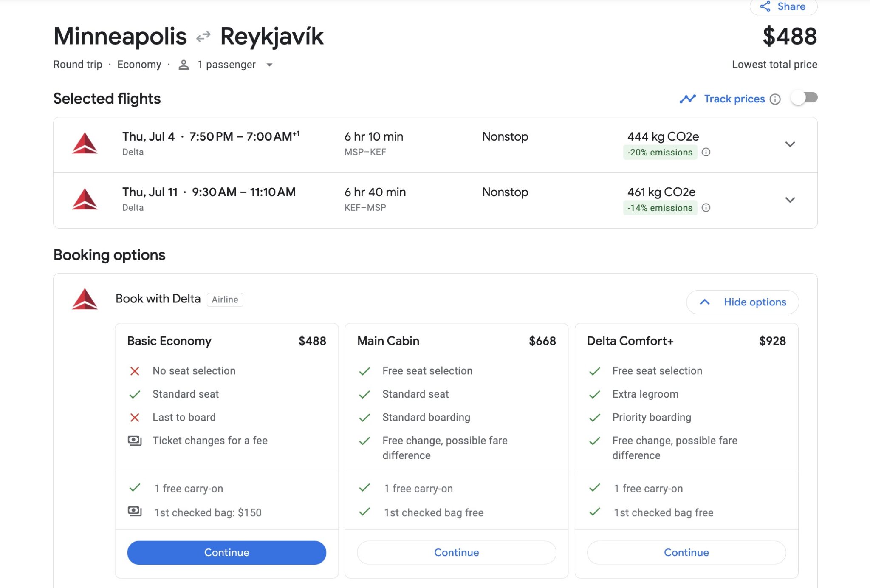Screen dimensions: 870x588
Task: Collapse booking options via Hide options
Action: (743, 302)
